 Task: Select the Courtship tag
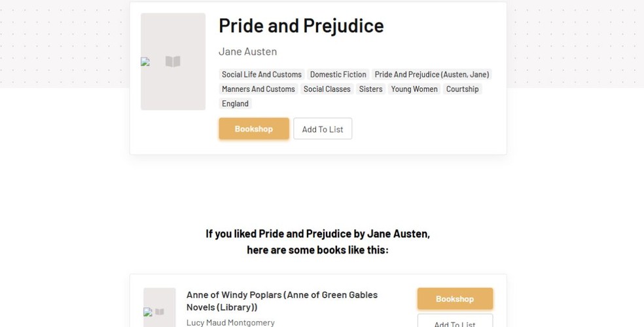pos(463,89)
